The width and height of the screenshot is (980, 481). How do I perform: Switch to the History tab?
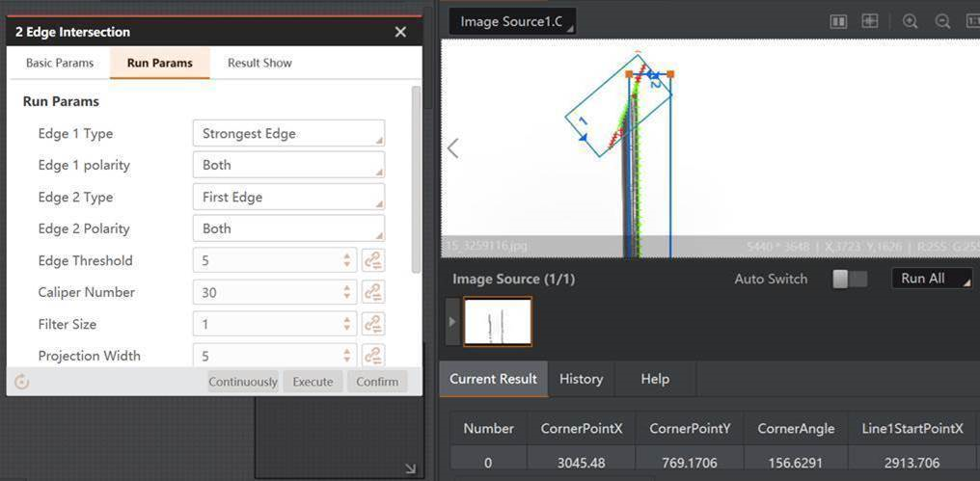click(x=581, y=379)
